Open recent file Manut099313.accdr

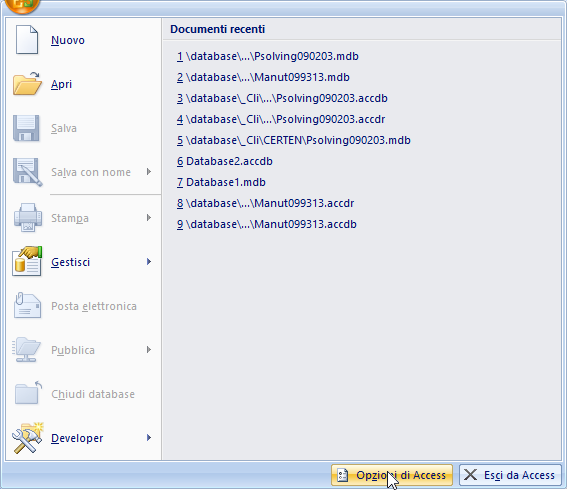pyautogui.click(x=265, y=203)
